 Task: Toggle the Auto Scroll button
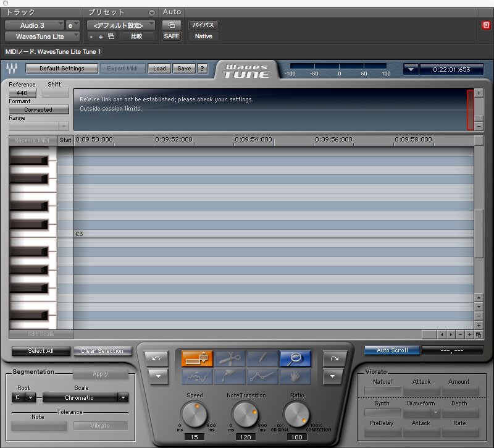pos(392,350)
